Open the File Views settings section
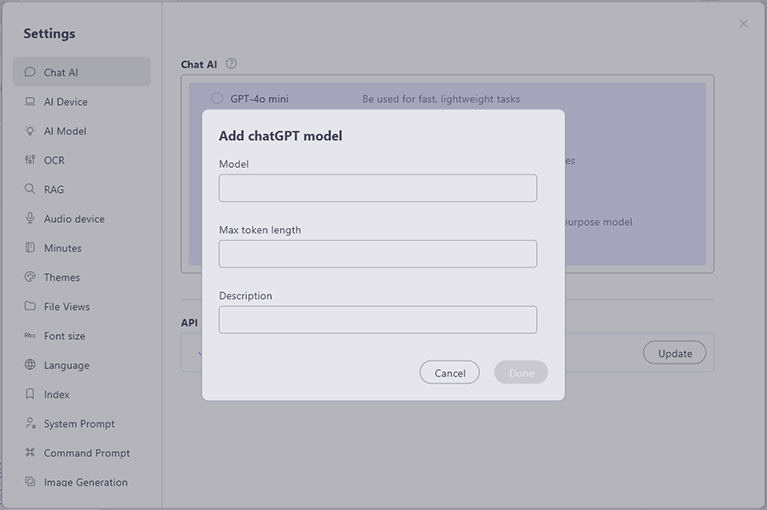This screenshot has width=767, height=510. pos(66,307)
